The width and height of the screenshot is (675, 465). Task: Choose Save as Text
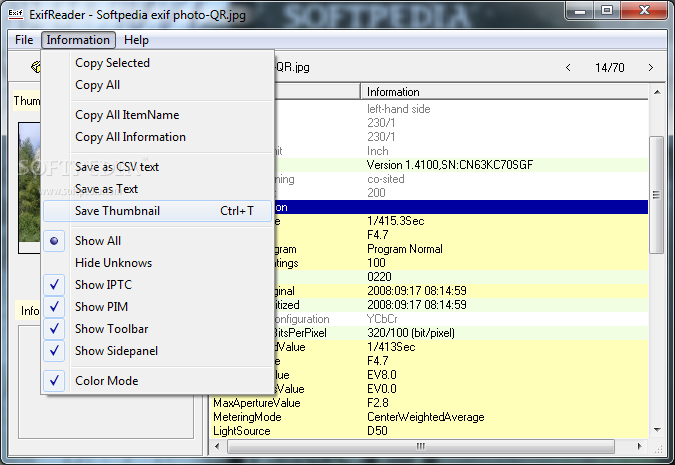point(158,189)
